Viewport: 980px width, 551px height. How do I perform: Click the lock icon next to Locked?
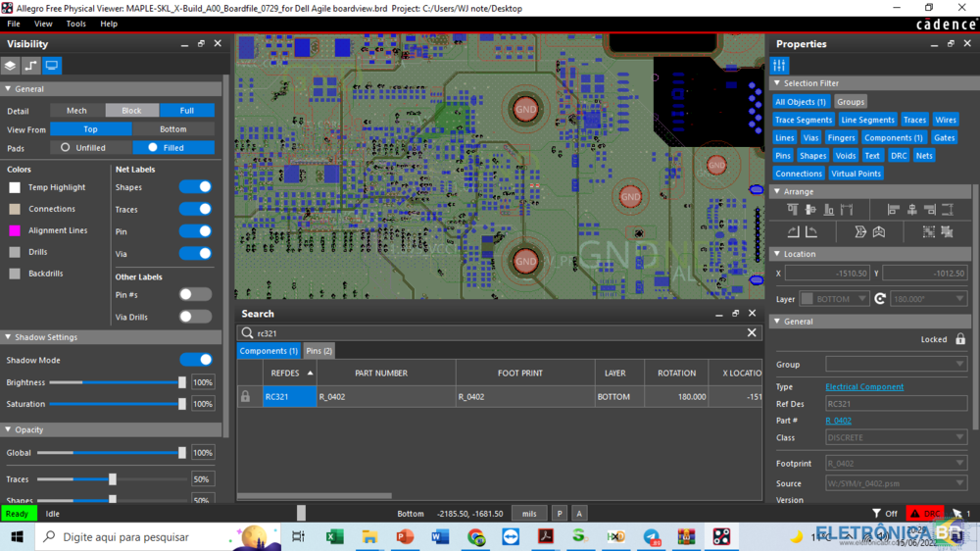pyautogui.click(x=960, y=339)
